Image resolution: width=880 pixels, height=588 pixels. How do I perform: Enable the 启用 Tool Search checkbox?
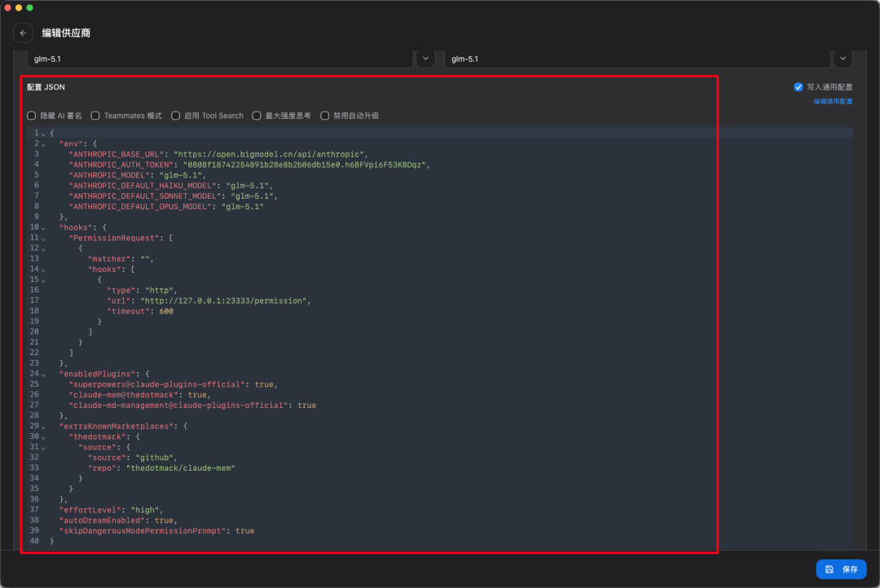tap(176, 116)
